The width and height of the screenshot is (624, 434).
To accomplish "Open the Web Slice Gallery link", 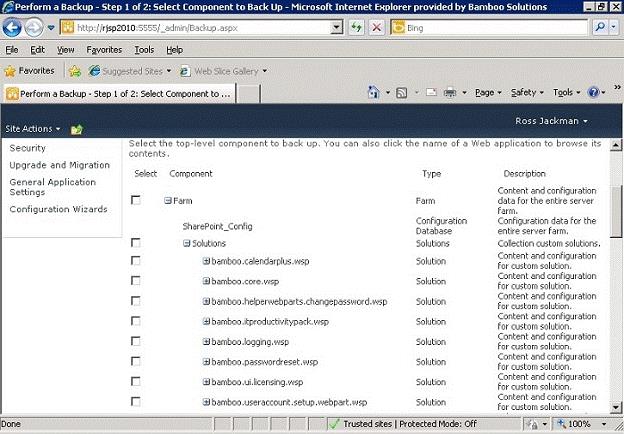I will (x=224, y=71).
